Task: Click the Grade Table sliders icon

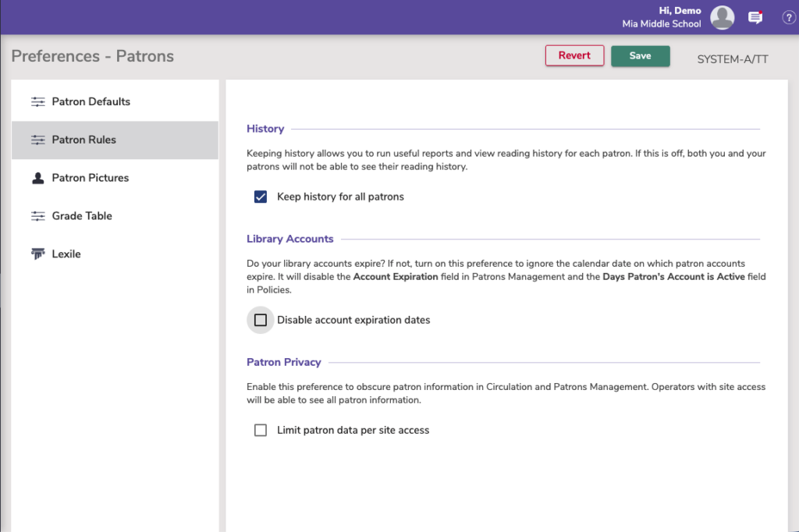Action: (x=37, y=216)
